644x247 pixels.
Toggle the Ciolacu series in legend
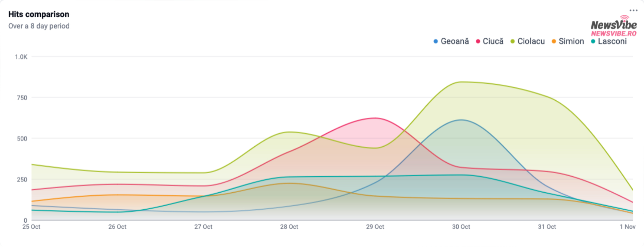(x=527, y=41)
